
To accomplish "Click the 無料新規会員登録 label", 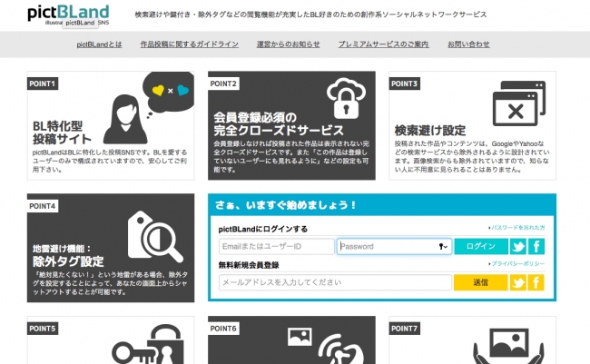I will click(249, 265).
